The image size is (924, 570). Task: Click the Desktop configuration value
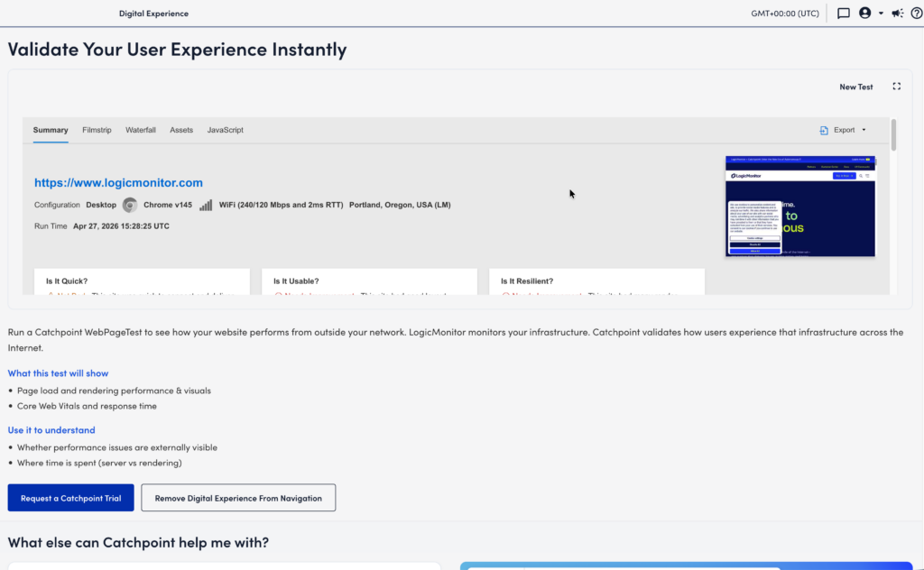[x=101, y=205]
